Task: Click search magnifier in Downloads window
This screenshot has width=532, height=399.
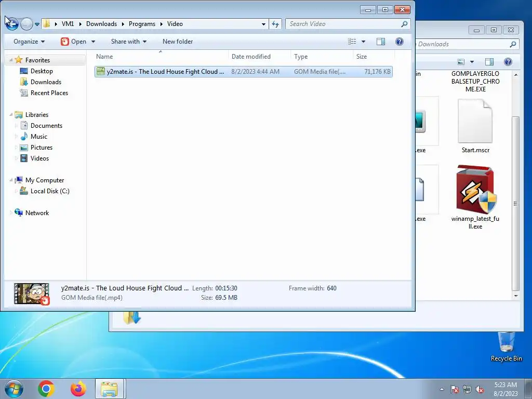Action: pos(513,44)
